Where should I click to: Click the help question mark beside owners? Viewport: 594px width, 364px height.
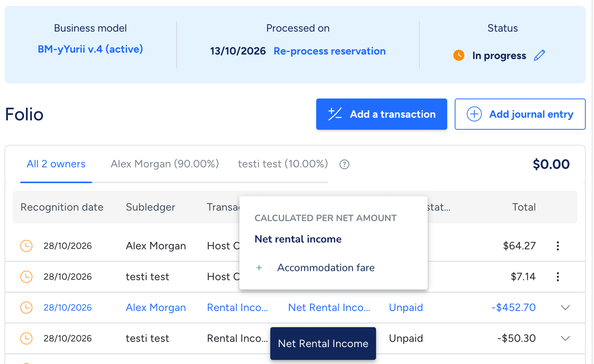pyautogui.click(x=344, y=164)
